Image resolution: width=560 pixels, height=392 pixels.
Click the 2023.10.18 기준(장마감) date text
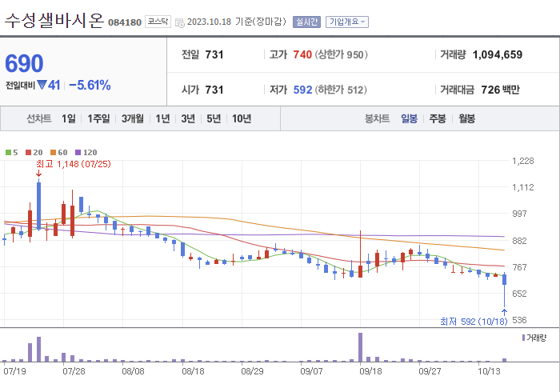237,22
